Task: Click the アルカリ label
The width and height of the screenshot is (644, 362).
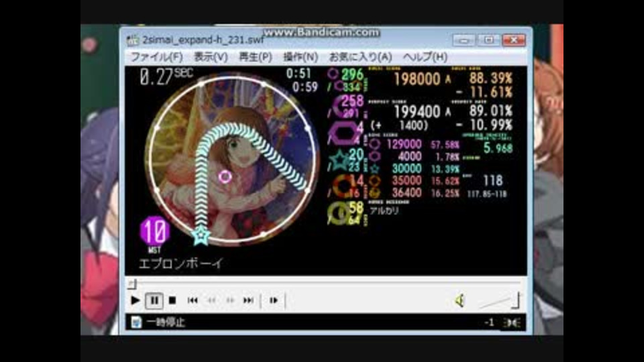Action: point(384,211)
